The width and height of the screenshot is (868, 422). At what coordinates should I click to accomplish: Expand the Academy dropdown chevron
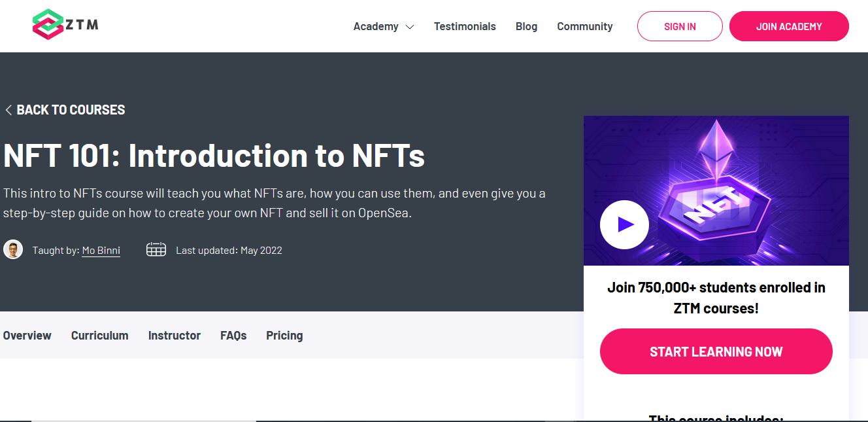click(410, 27)
